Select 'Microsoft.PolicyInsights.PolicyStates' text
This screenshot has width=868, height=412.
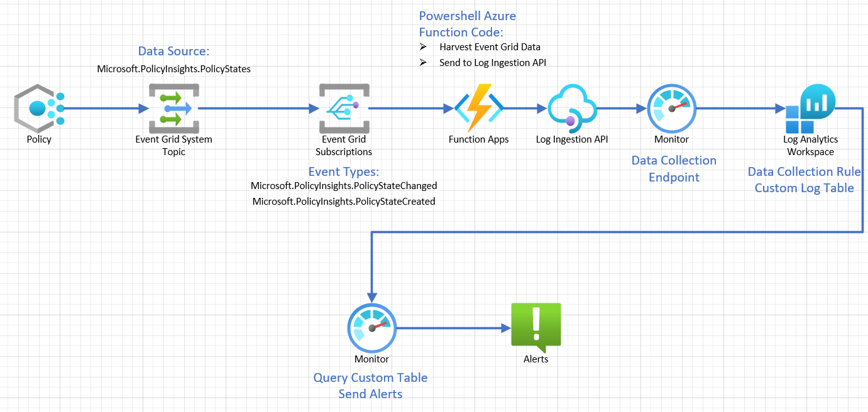click(173, 69)
